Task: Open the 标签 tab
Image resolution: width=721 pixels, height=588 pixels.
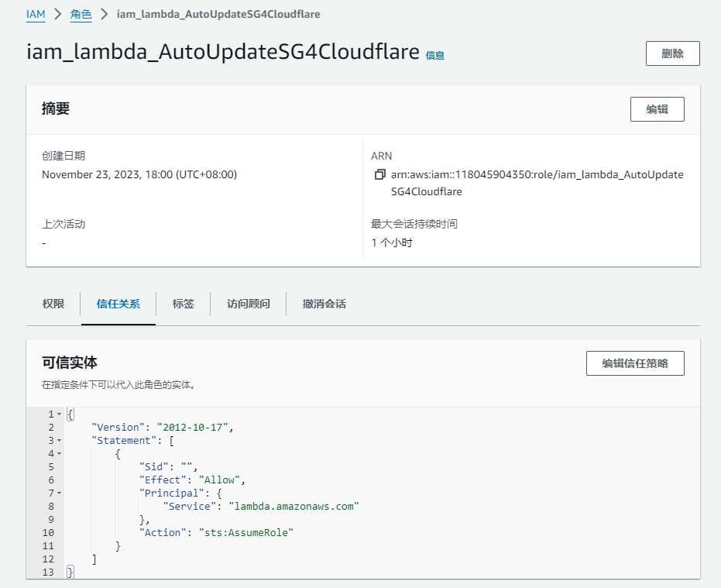Action: (x=184, y=304)
